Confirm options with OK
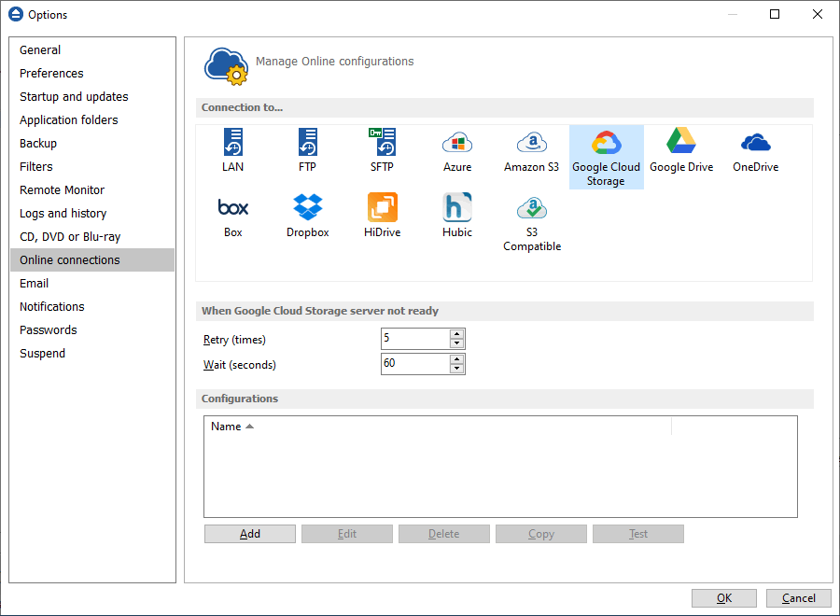The image size is (840, 616). click(x=723, y=598)
